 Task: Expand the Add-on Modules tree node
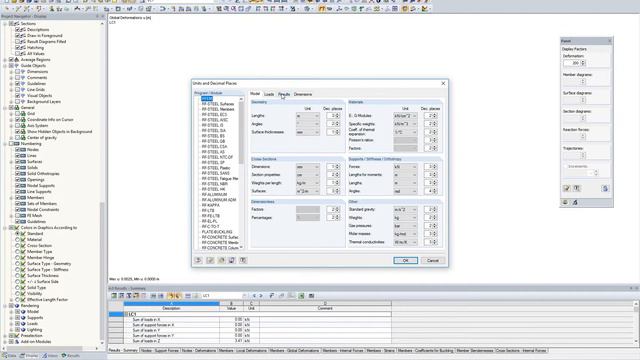pyautogui.click(x=5, y=342)
